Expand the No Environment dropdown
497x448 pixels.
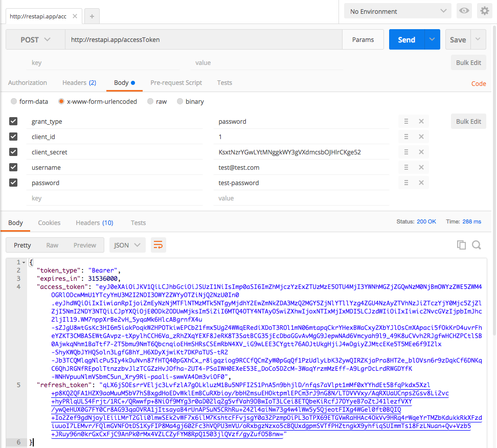click(x=397, y=11)
